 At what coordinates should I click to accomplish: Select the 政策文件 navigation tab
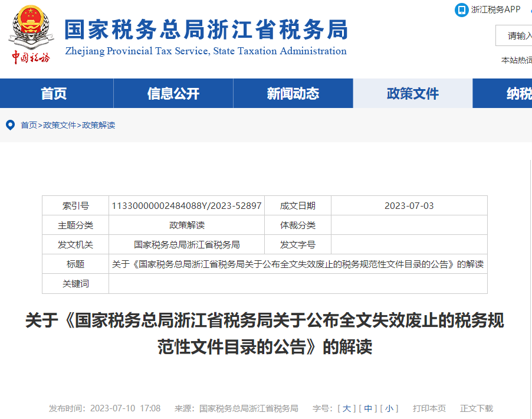pos(413,93)
